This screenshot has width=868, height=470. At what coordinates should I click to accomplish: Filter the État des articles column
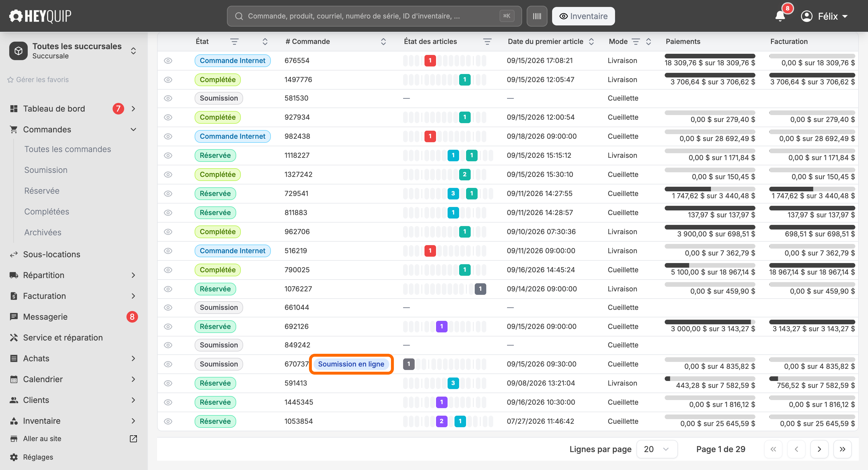(487, 42)
